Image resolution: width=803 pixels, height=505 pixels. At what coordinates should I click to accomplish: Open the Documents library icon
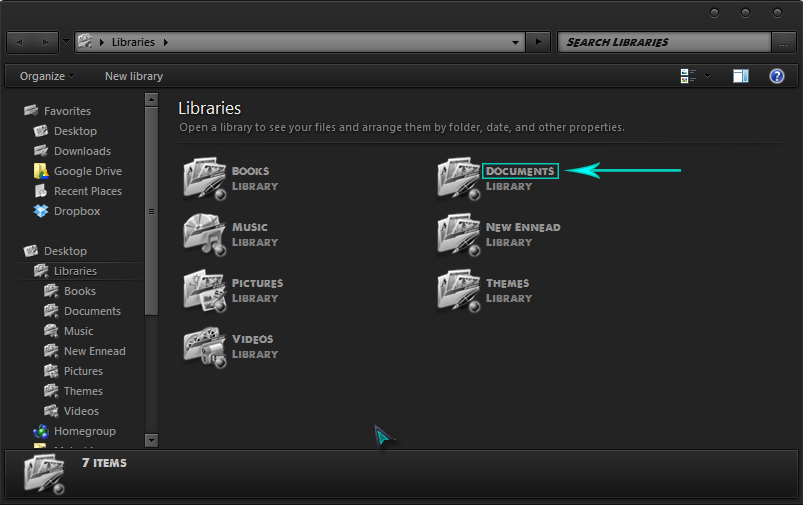point(459,178)
